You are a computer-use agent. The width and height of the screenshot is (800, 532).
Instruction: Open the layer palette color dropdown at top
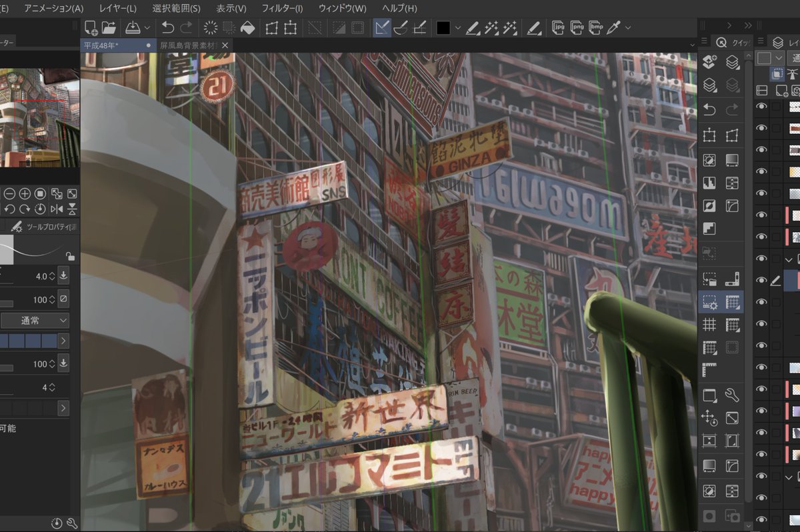[x=771, y=59]
